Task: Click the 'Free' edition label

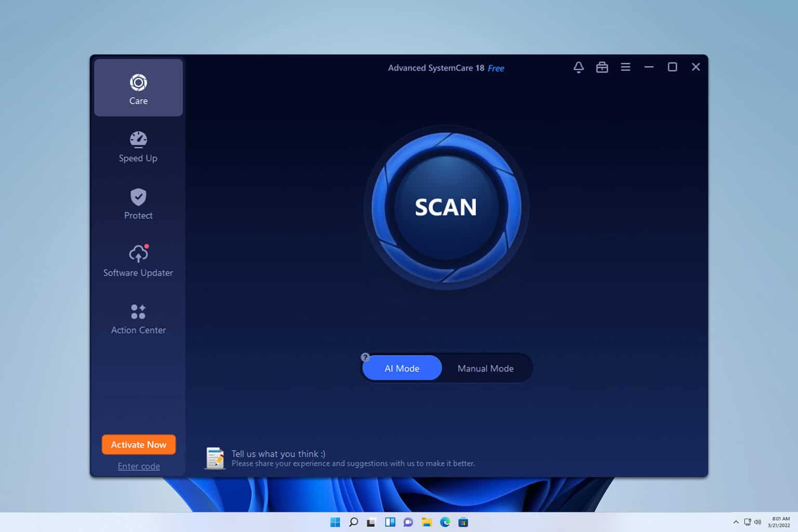Action: point(496,68)
